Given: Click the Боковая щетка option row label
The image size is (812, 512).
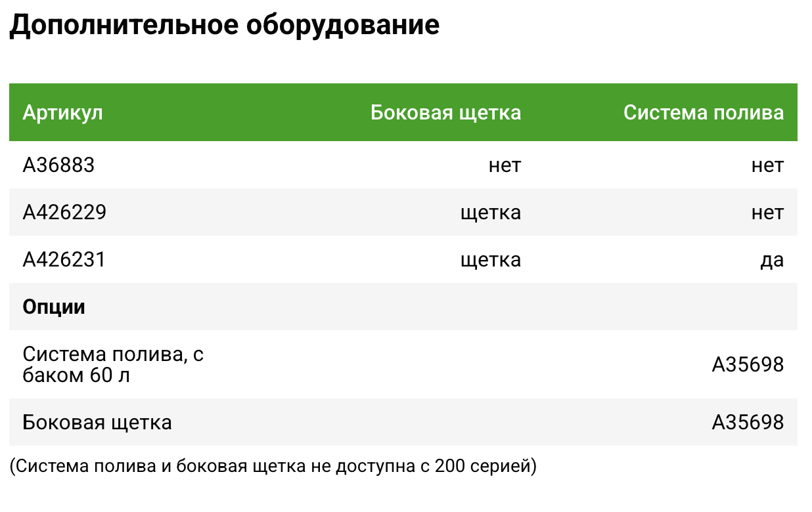Looking at the screenshot, I should pos(97,422).
